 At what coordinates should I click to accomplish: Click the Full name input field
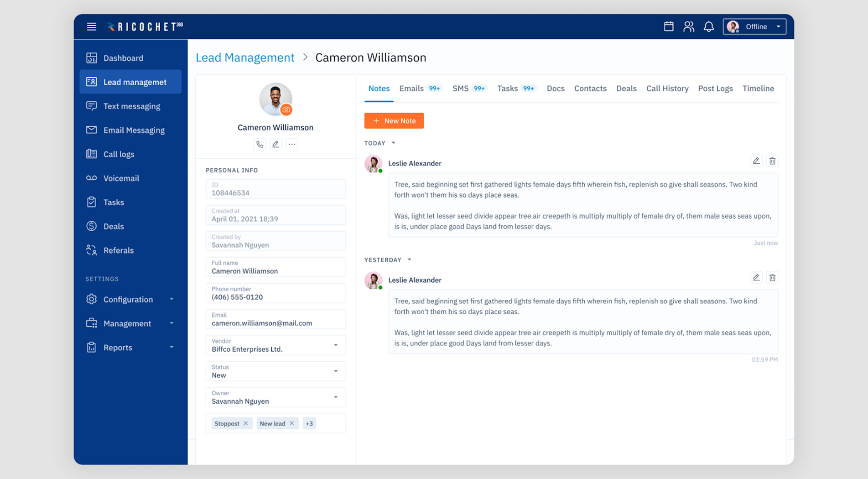click(275, 267)
